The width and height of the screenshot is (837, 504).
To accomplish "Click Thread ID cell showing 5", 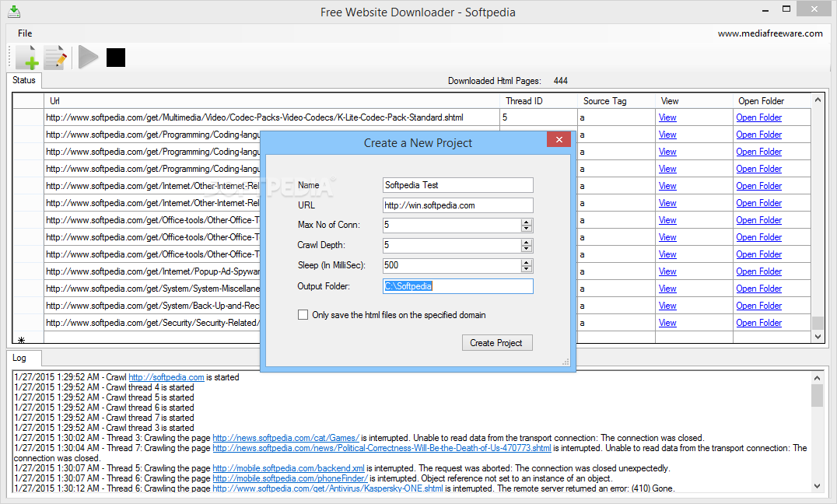I will coord(538,117).
